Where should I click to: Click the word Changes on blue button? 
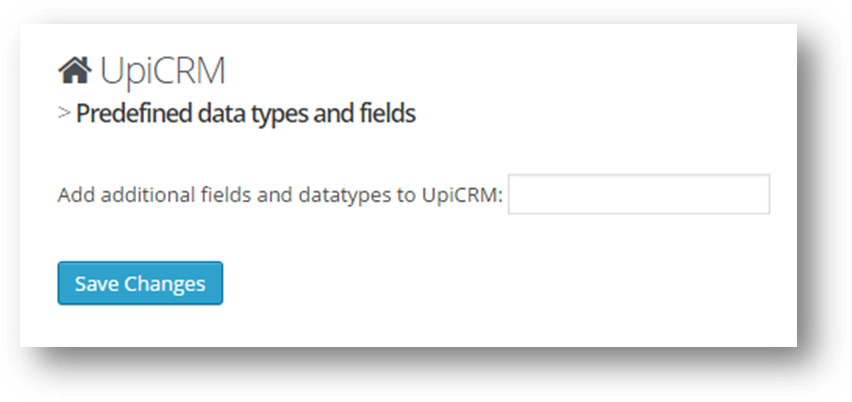click(165, 284)
